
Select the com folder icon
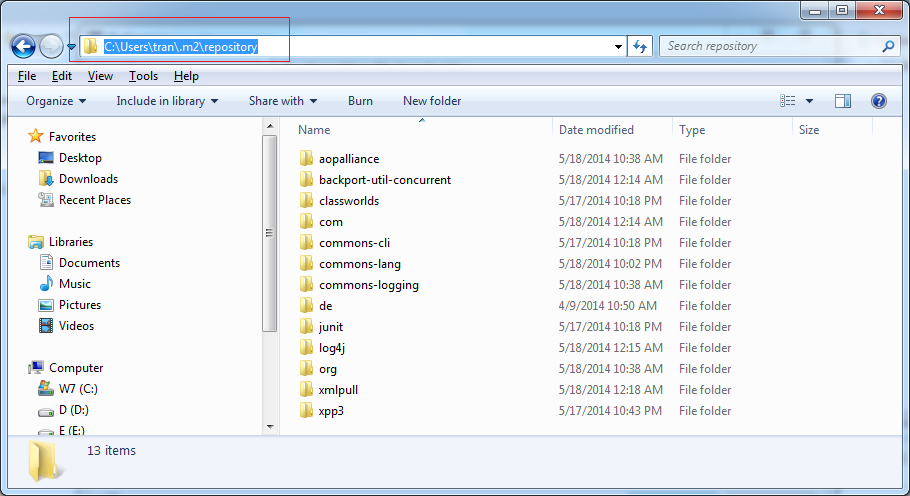306,221
